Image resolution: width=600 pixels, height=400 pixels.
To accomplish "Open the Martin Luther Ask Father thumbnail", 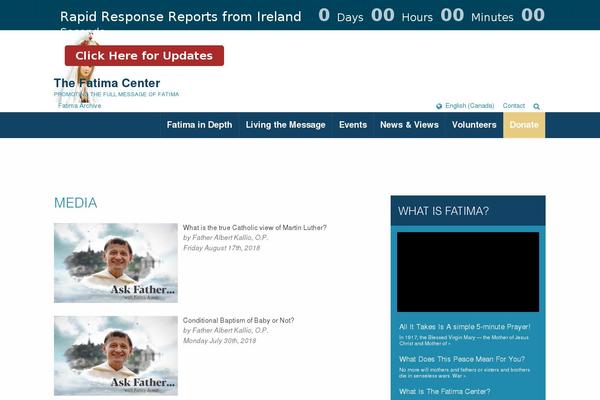I will pos(116,263).
